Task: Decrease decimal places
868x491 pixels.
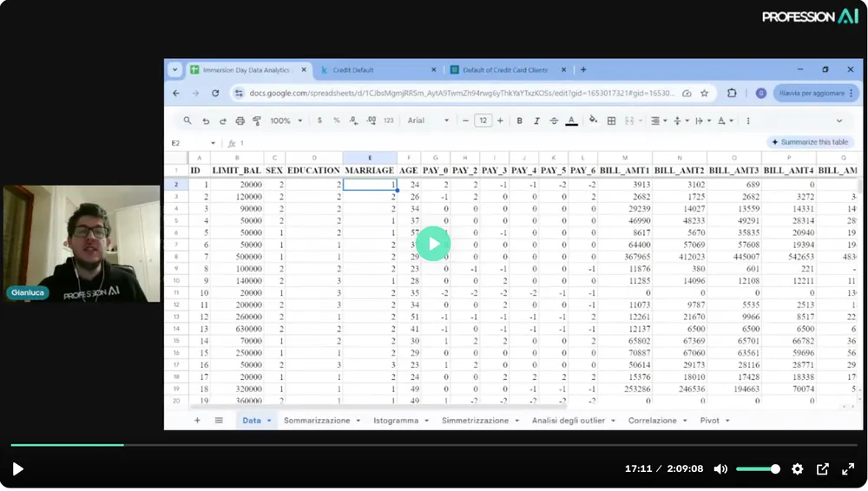Action: point(354,121)
